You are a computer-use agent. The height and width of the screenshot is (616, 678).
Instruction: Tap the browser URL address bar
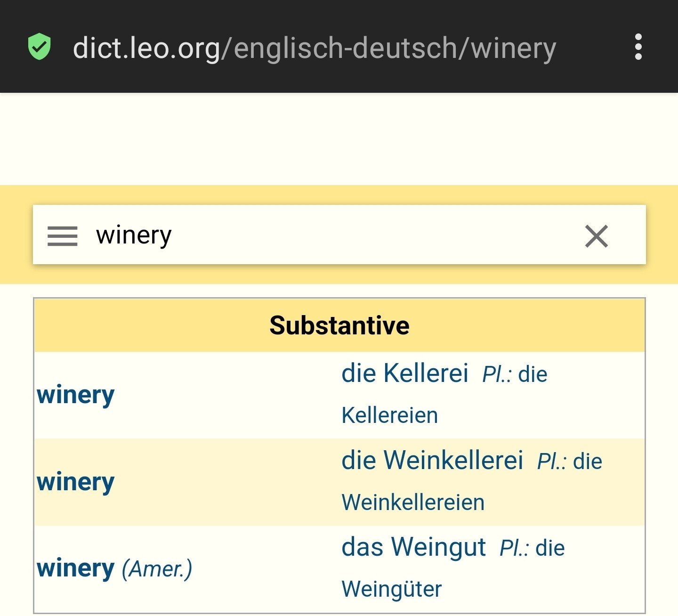click(x=315, y=48)
